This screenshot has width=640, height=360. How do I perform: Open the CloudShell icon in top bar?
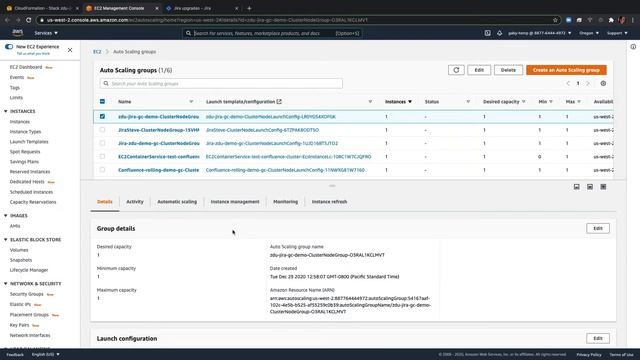(x=487, y=33)
